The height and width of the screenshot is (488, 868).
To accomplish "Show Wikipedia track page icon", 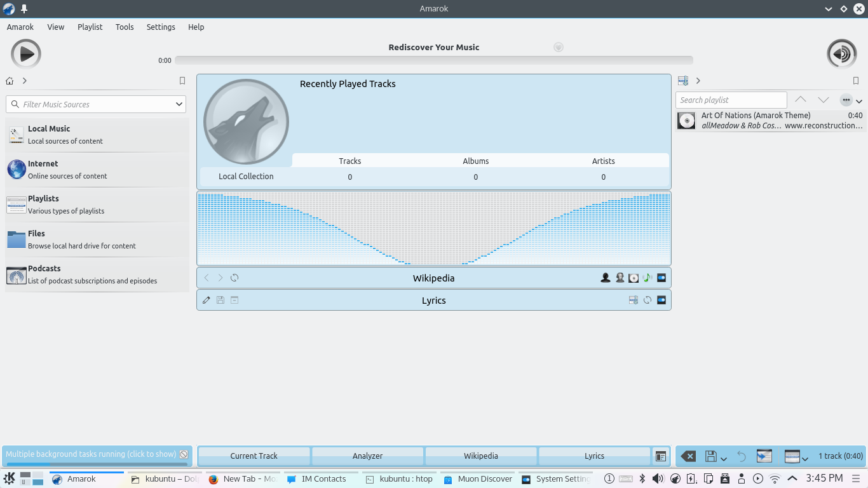I will pos(648,278).
